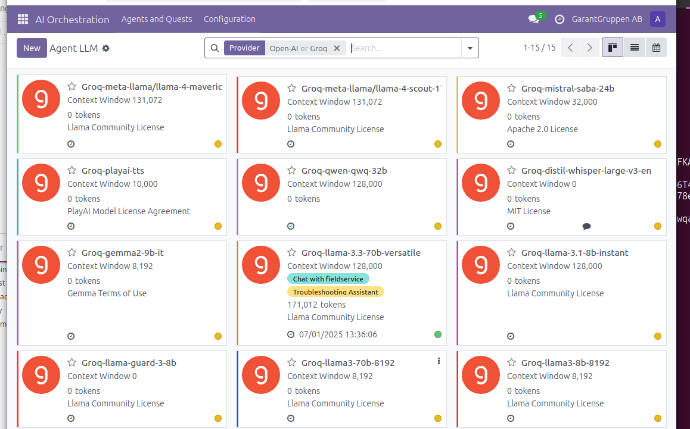Open the Configuration menu
The width and height of the screenshot is (690, 429).
[x=229, y=19]
